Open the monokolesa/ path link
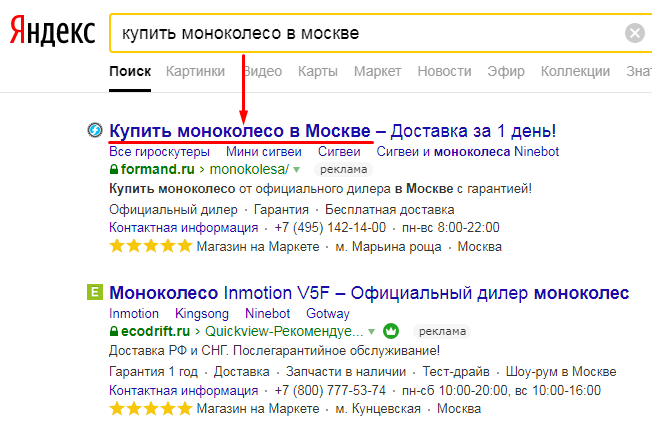Screen dimensions: 652x428 point(249,169)
